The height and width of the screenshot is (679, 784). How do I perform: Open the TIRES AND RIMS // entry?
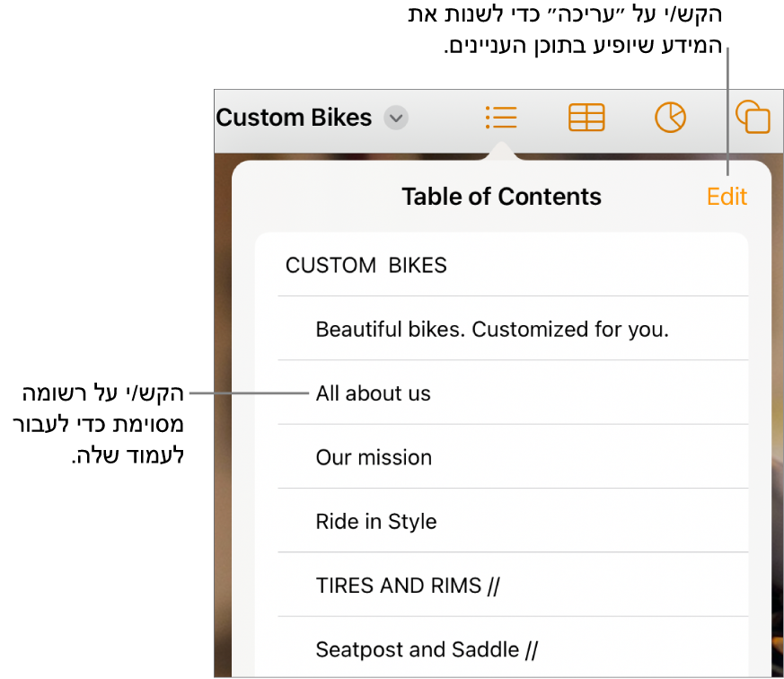407,585
